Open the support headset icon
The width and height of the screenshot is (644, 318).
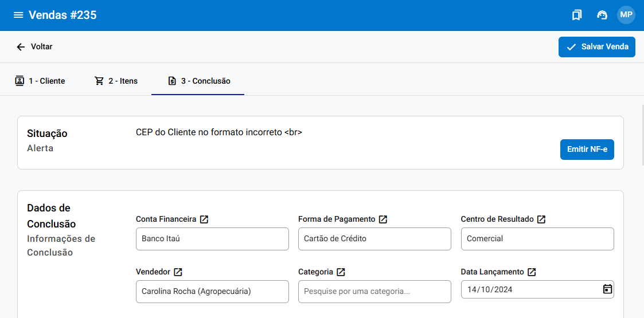point(602,15)
